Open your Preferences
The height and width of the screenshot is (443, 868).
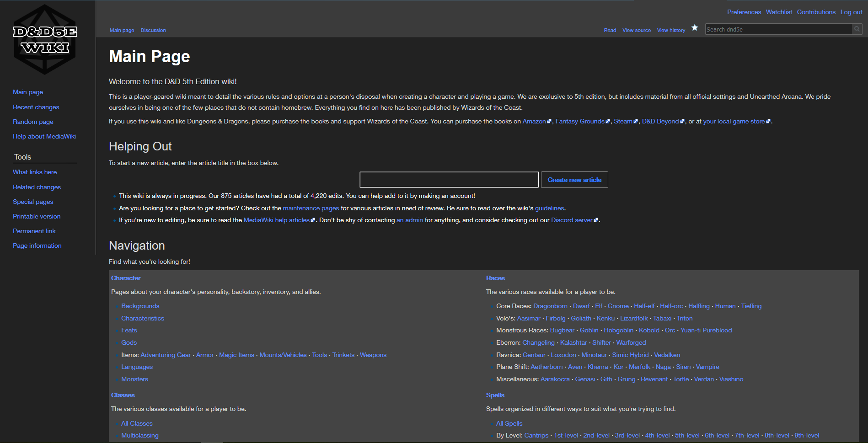[x=744, y=12]
